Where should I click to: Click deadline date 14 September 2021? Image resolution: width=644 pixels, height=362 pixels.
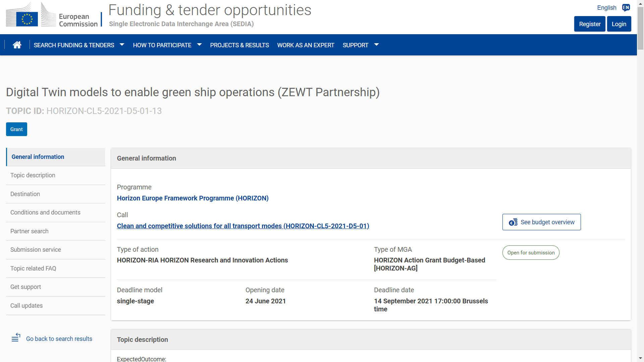click(431, 305)
